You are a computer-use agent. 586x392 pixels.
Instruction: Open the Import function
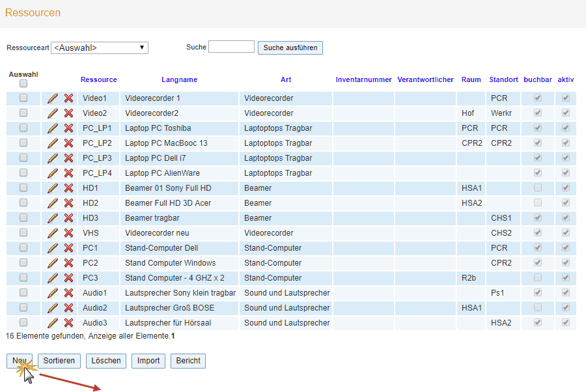tap(148, 361)
